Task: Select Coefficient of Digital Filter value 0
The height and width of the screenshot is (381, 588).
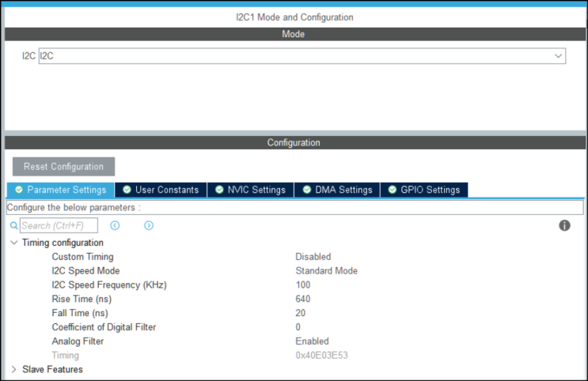Action: [298, 327]
